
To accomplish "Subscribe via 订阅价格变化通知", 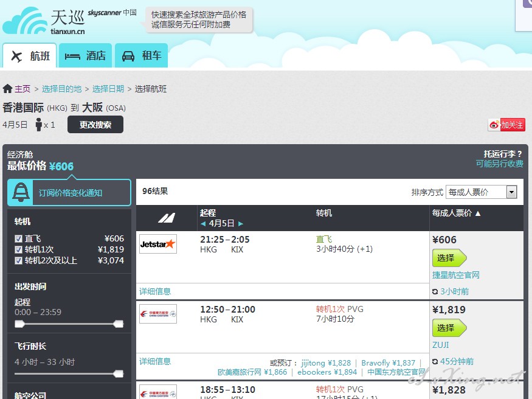I will pos(71,193).
